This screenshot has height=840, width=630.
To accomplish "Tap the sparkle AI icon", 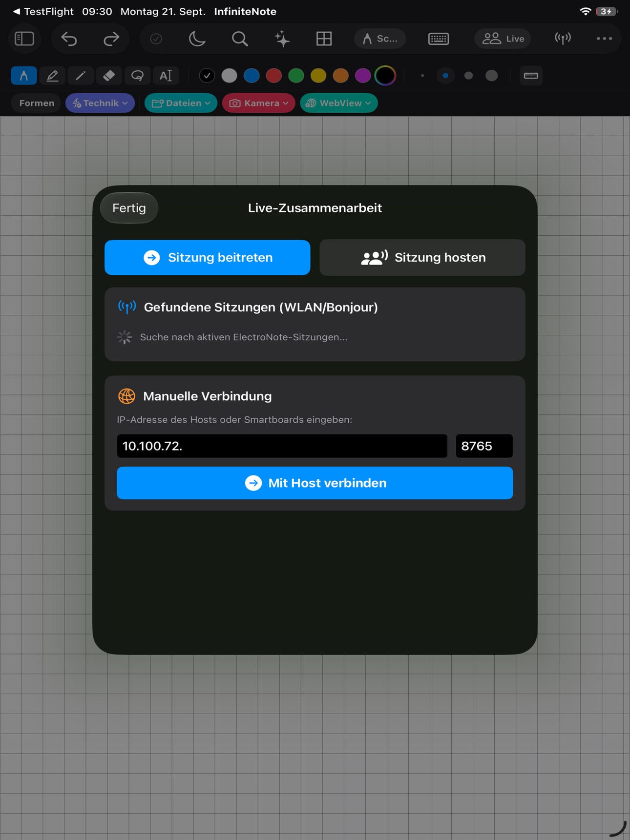I will coord(282,39).
